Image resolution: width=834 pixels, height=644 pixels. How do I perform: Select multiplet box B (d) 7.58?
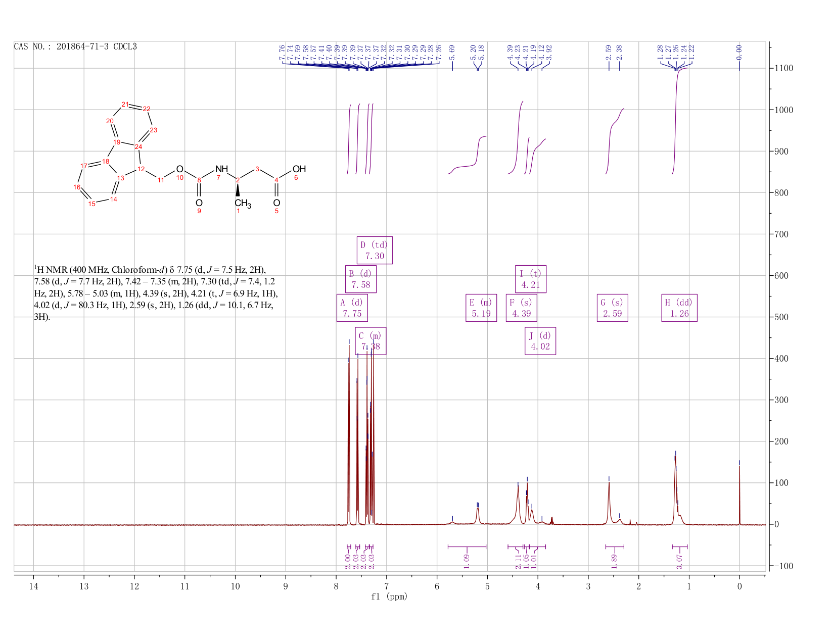[x=361, y=279]
